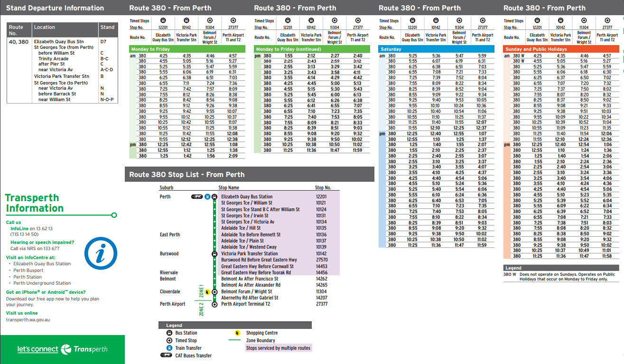Click the 'let's connect' slogan in the footer
624x364 pixels.
[37, 349]
